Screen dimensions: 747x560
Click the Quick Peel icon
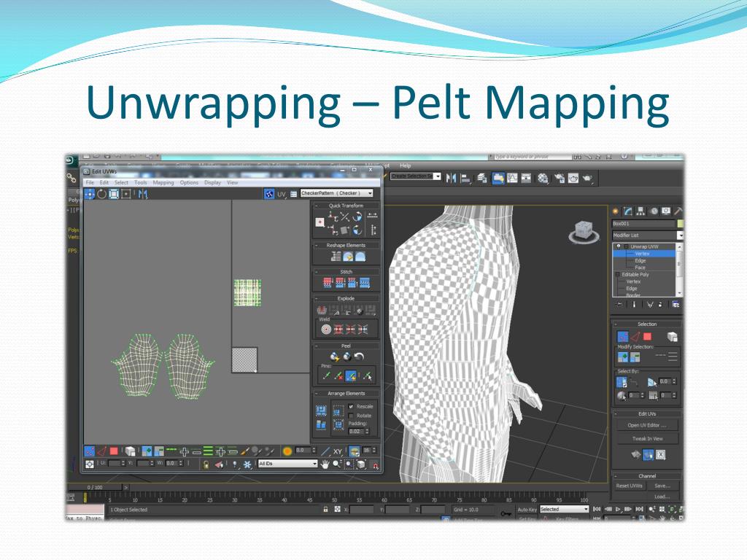click(x=334, y=357)
